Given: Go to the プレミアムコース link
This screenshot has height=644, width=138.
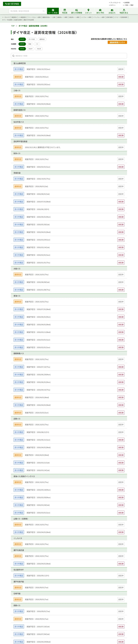Looking at the screenshot, I should pos(115,2).
